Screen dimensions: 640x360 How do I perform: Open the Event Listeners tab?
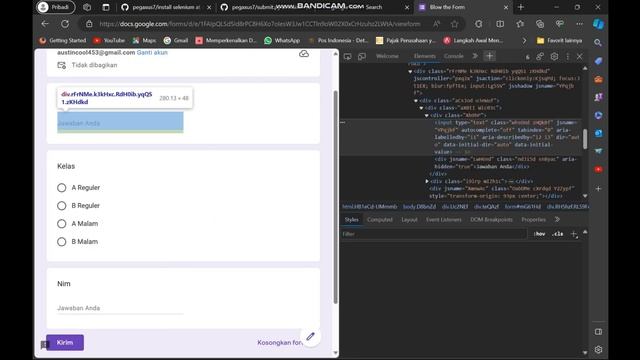[x=444, y=220]
